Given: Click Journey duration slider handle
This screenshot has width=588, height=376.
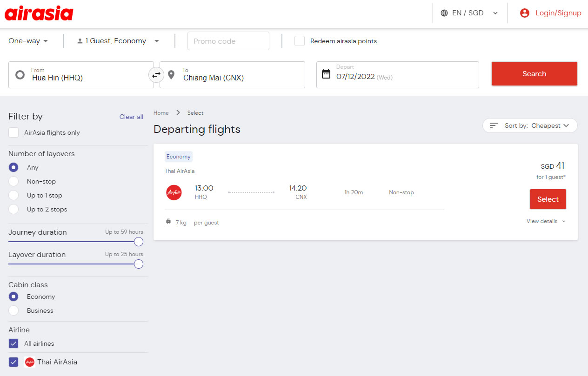Looking at the screenshot, I should (x=138, y=242).
